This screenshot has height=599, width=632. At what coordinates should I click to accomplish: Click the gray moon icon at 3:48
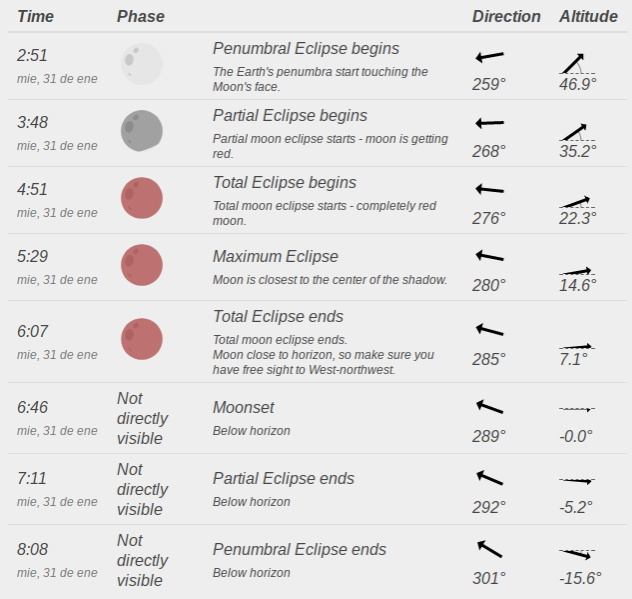coord(140,130)
